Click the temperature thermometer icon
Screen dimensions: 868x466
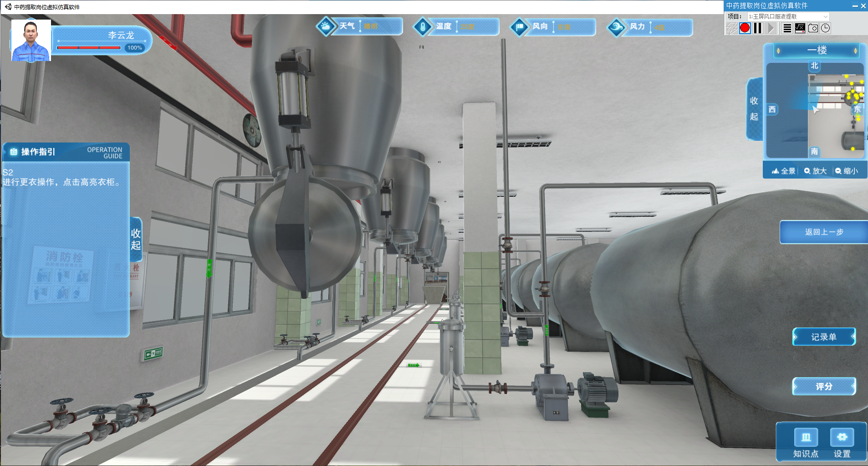[423, 27]
